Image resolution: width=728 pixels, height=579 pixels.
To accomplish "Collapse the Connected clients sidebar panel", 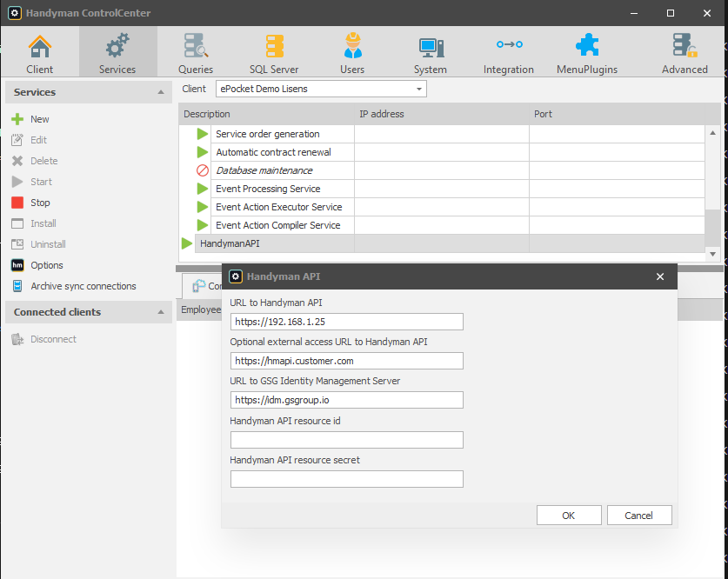I will 161,312.
